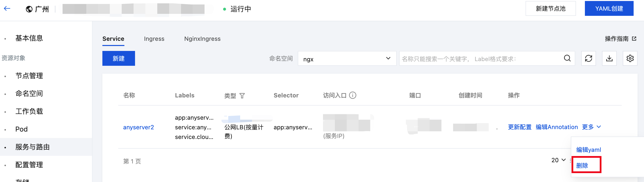Click the Guangzhou region globe icon
This screenshot has width=644, height=182.
click(x=29, y=9)
